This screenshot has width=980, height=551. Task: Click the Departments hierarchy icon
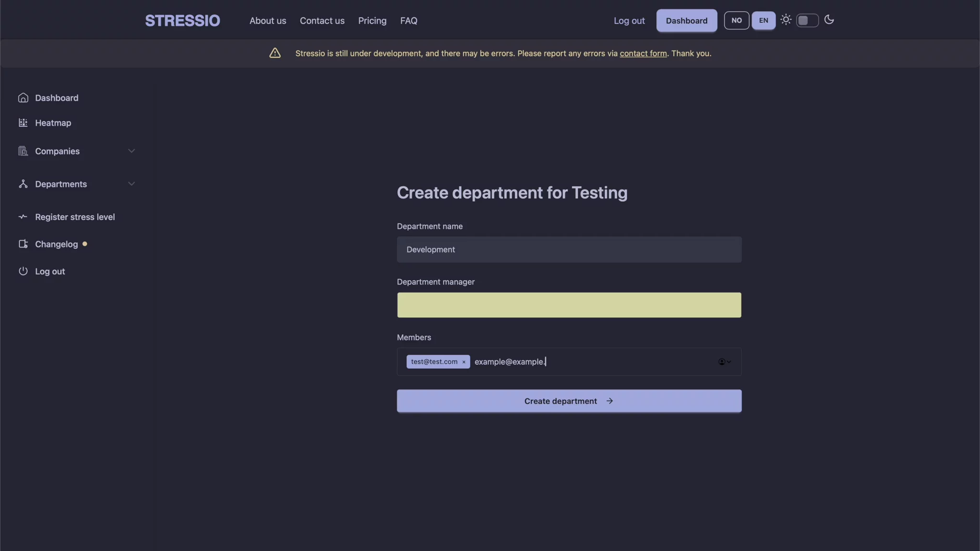[x=23, y=184]
